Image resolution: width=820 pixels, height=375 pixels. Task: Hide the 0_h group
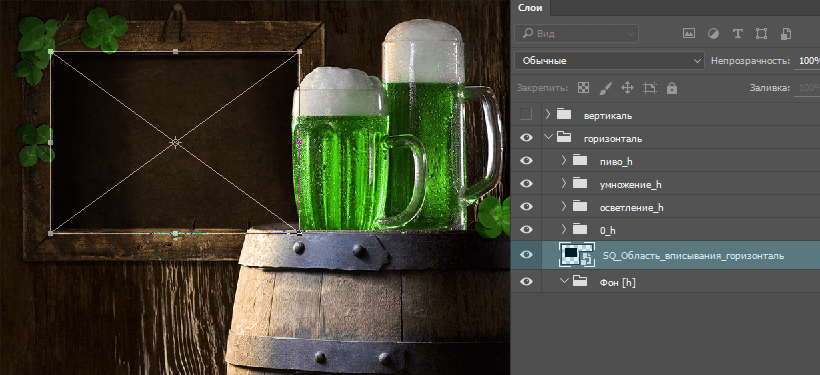tap(526, 230)
